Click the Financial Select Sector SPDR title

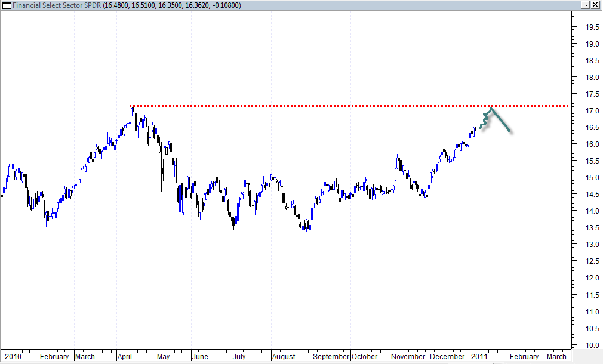tap(57, 5)
